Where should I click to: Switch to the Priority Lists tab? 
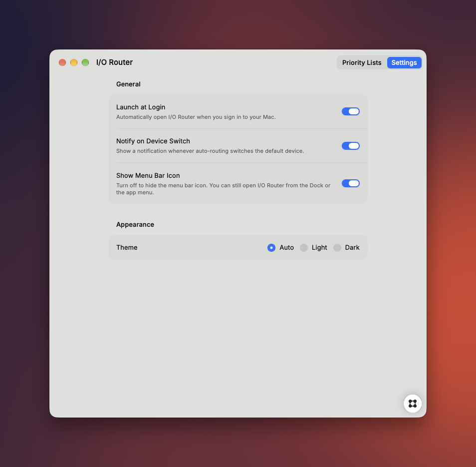click(362, 62)
